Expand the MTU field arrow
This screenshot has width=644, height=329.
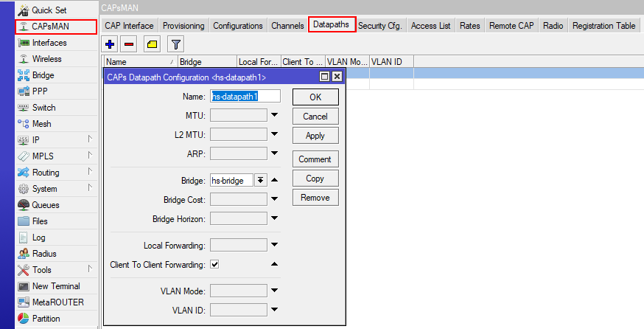(274, 115)
